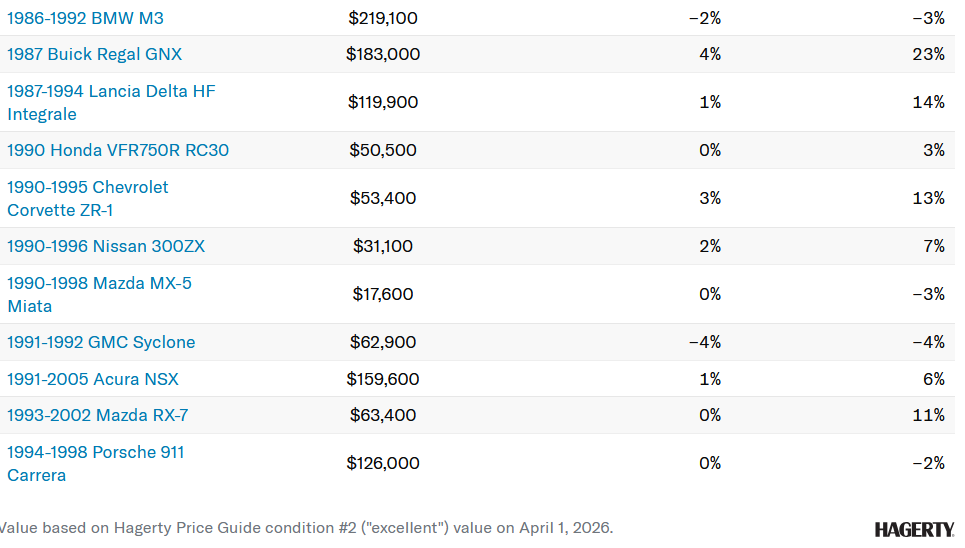Click the 23% change for Buick GNX
The height and width of the screenshot is (548, 965).
click(x=928, y=54)
